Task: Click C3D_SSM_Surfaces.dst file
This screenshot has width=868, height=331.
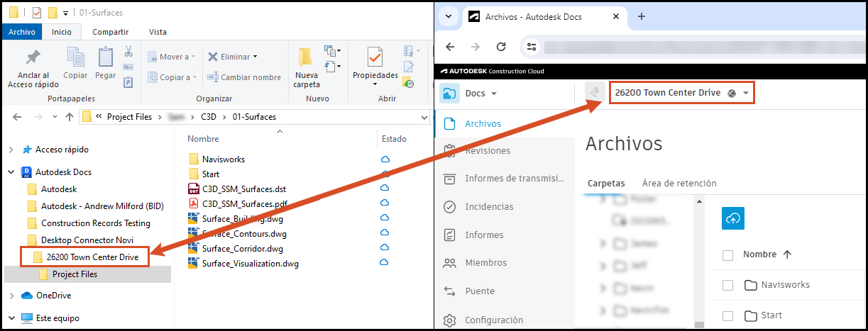Action: (x=244, y=189)
